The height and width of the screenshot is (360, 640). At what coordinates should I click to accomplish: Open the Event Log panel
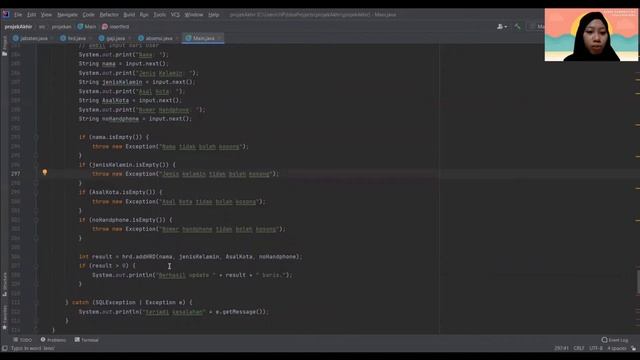click(615, 340)
